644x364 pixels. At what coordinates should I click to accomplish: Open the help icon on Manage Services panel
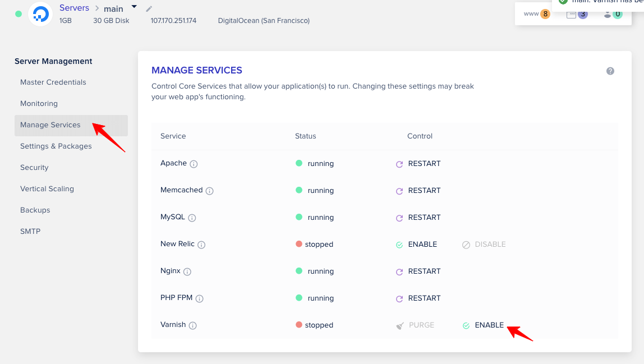pyautogui.click(x=610, y=71)
